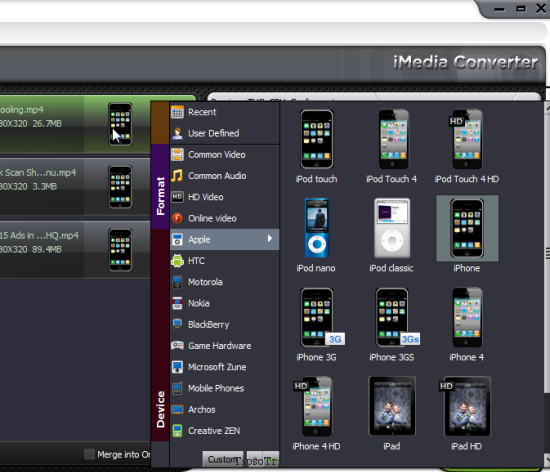
Task: Minimize the iMedia Converter window
Action: click(x=499, y=9)
